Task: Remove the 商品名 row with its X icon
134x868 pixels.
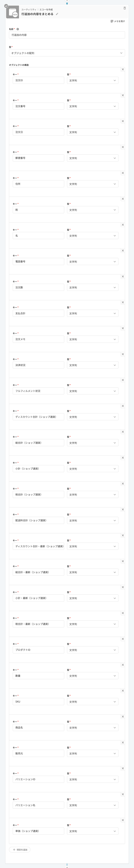Action: (x=123, y=717)
